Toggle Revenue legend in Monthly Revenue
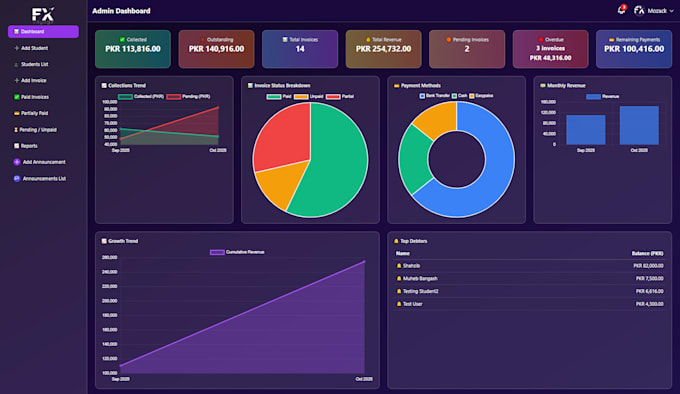The image size is (680, 394). pos(603,97)
